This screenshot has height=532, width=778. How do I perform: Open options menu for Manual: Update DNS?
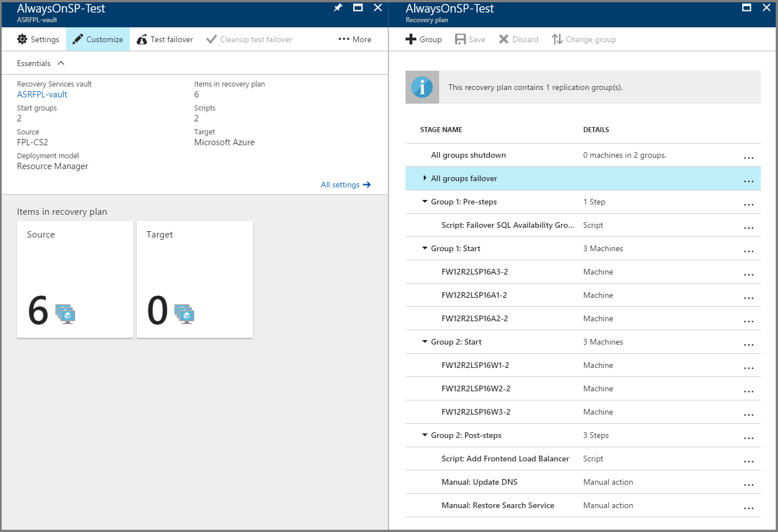(x=748, y=483)
